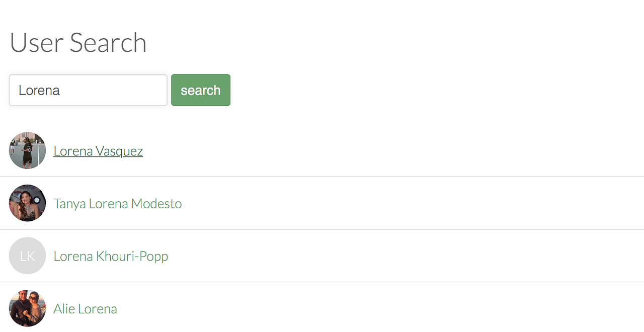644x332 pixels.
Task: Open Tanya Lorena Modesto's profile link
Action: (117, 204)
